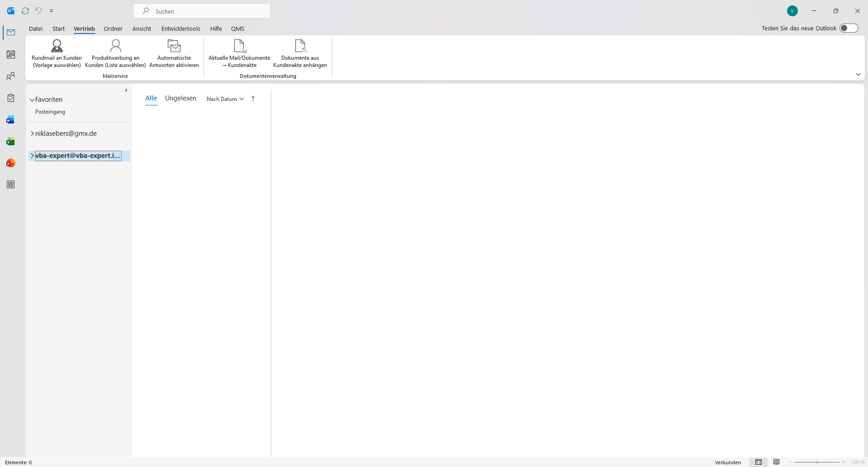
Task: Activate Automatische Antworten
Action: pos(174,54)
